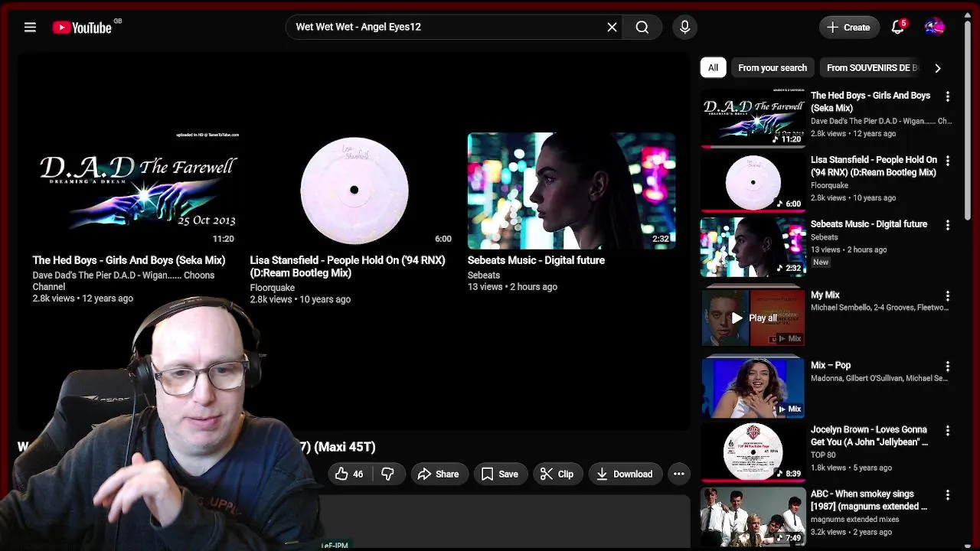Open Mix – Pop thumbnail
Image resolution: width=980 pixels, height=551 pixels.
coord(753,387)
